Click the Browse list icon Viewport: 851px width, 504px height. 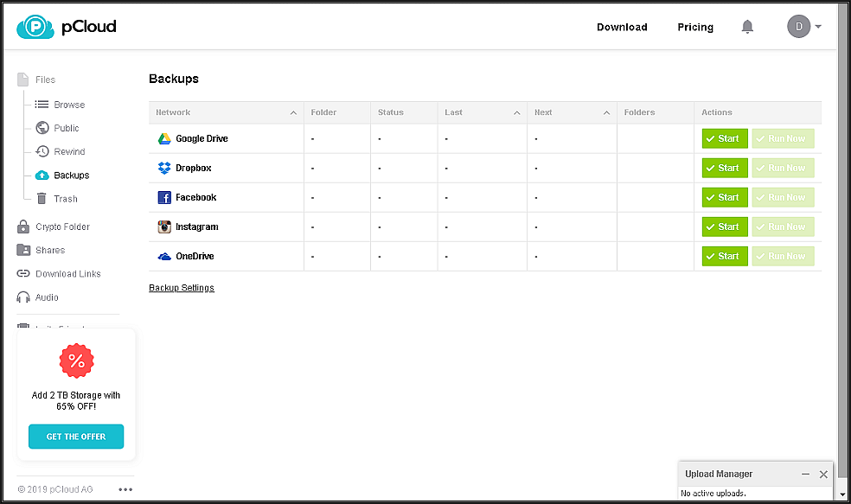42,104
